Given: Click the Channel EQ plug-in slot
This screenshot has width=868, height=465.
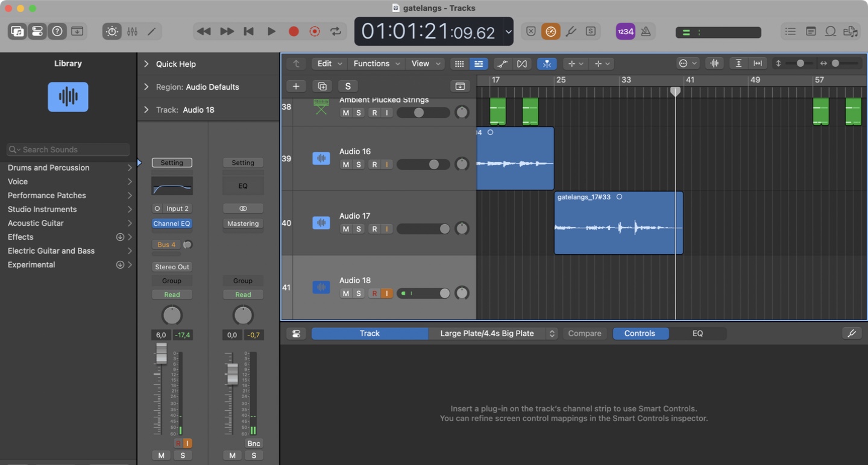Looking at the screenshot, I should point(172,223).
